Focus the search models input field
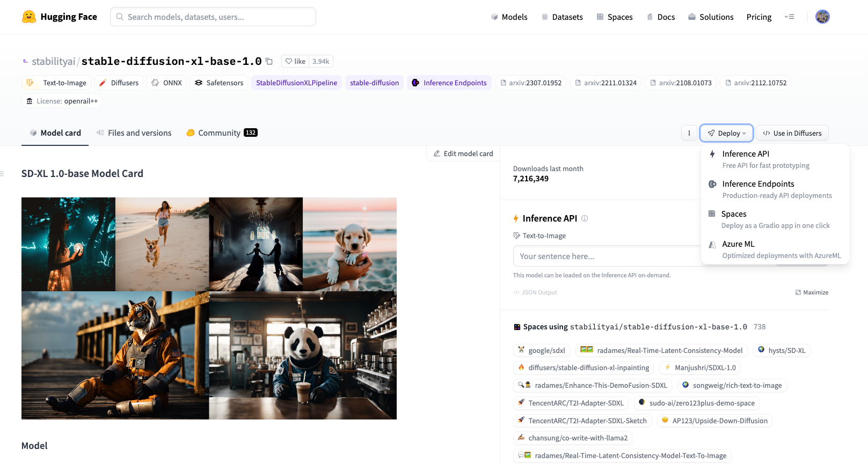 coord(213,17)
